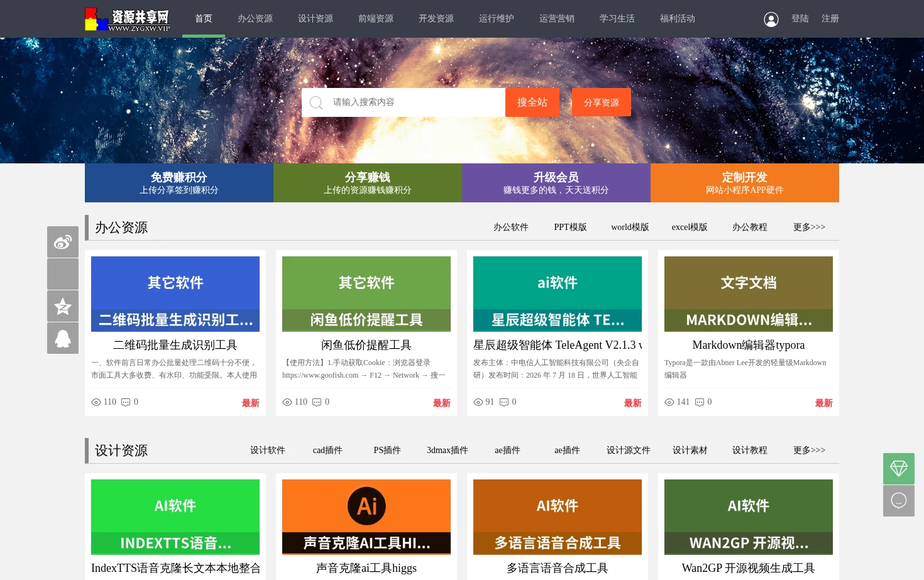
Task: Open 声音克隆AI工具 thumbnail
Action: pos(366,517)
